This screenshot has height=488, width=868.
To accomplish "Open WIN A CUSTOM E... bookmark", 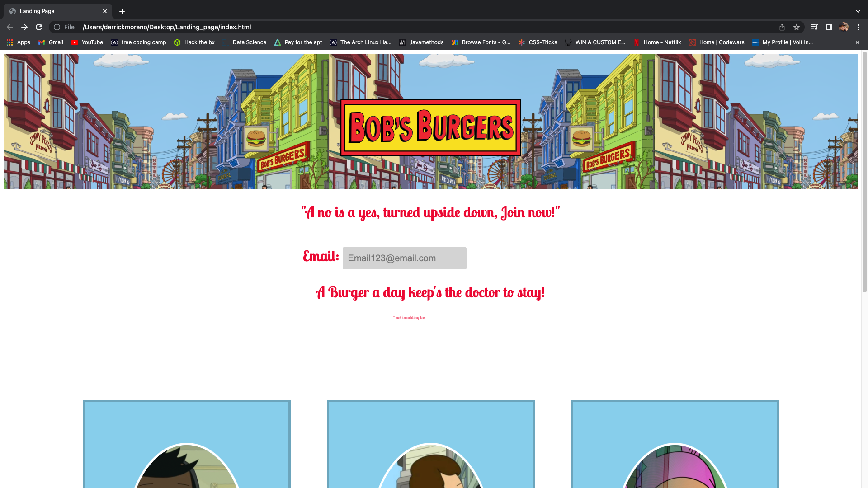I will pyautogui.click(x=595, y=42).
